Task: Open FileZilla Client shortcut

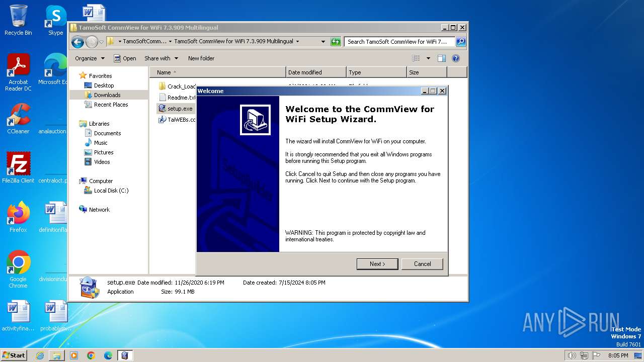Action: pos(18,168)
